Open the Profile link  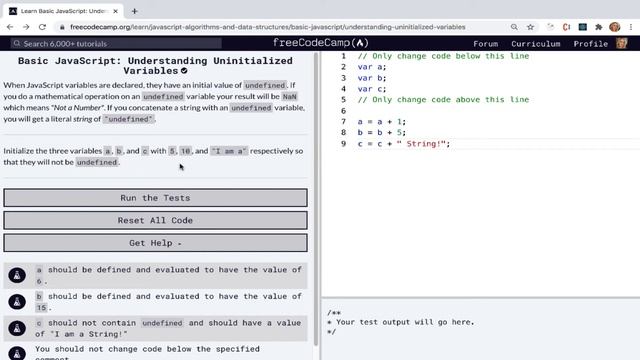[591, 44]
